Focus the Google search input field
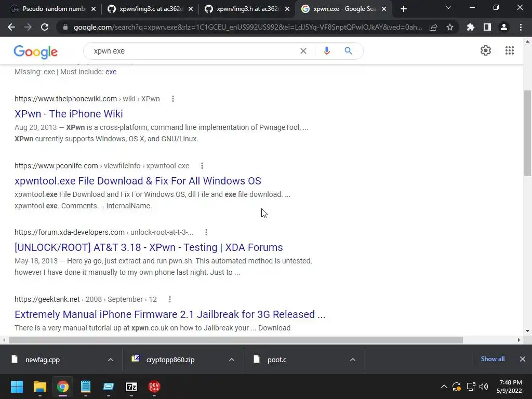Screen dimensions: 532x399 point(193,51)
